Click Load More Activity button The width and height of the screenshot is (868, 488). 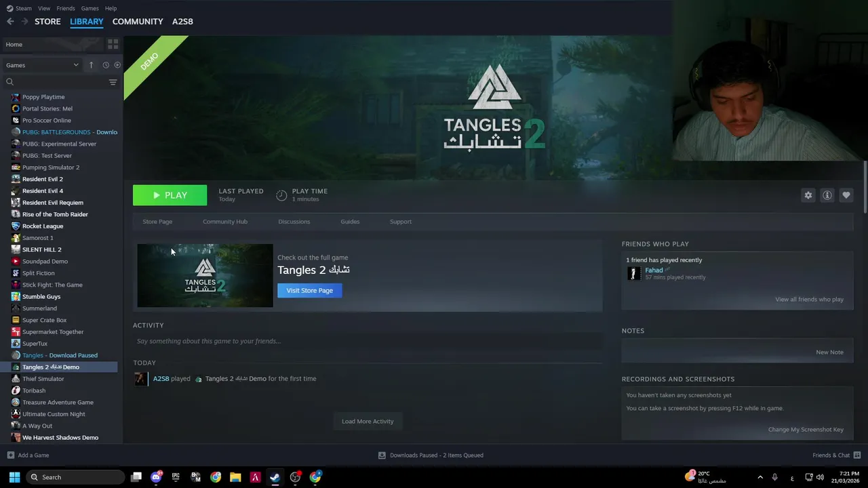coord(368,421)
